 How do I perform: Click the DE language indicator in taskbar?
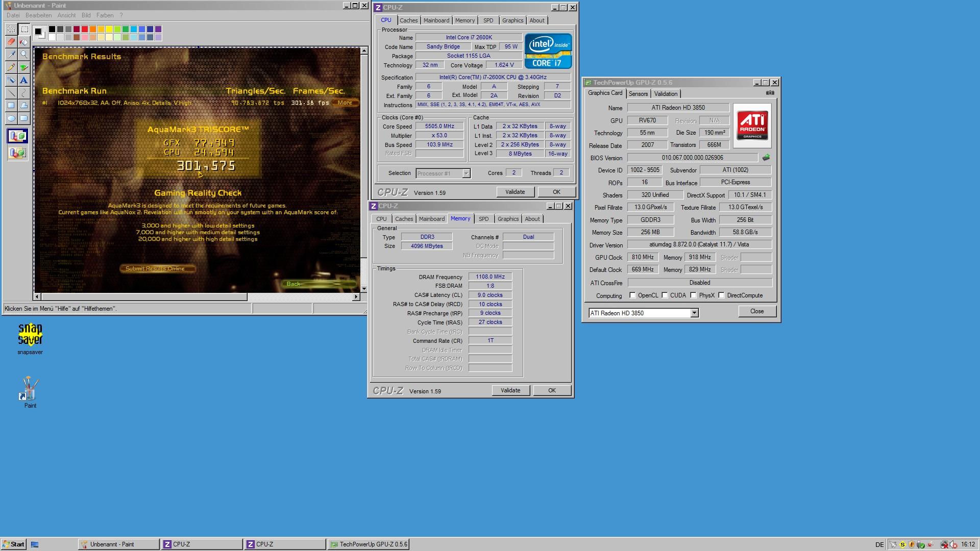tap(879, 544)
